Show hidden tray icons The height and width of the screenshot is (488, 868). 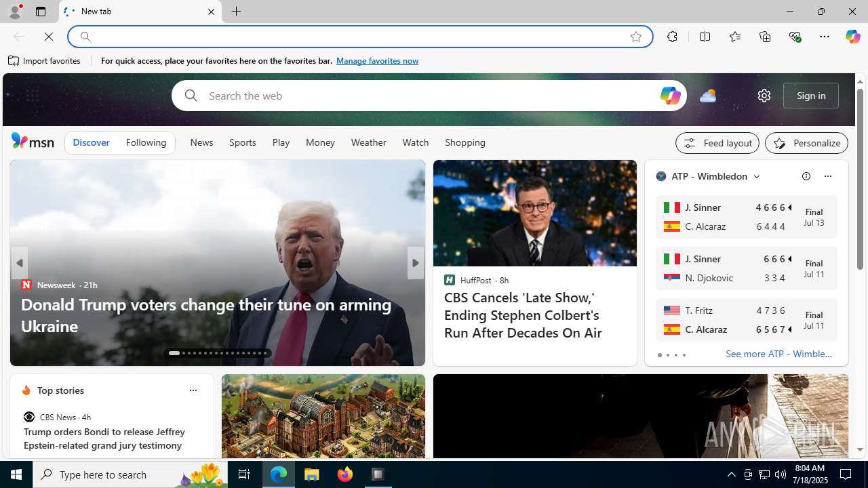(x=731, y=474)
